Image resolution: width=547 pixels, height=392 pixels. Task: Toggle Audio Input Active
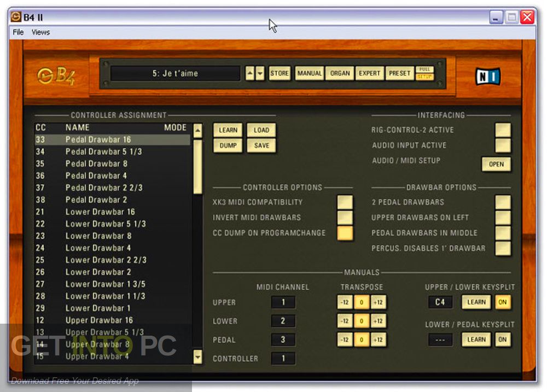503,145
